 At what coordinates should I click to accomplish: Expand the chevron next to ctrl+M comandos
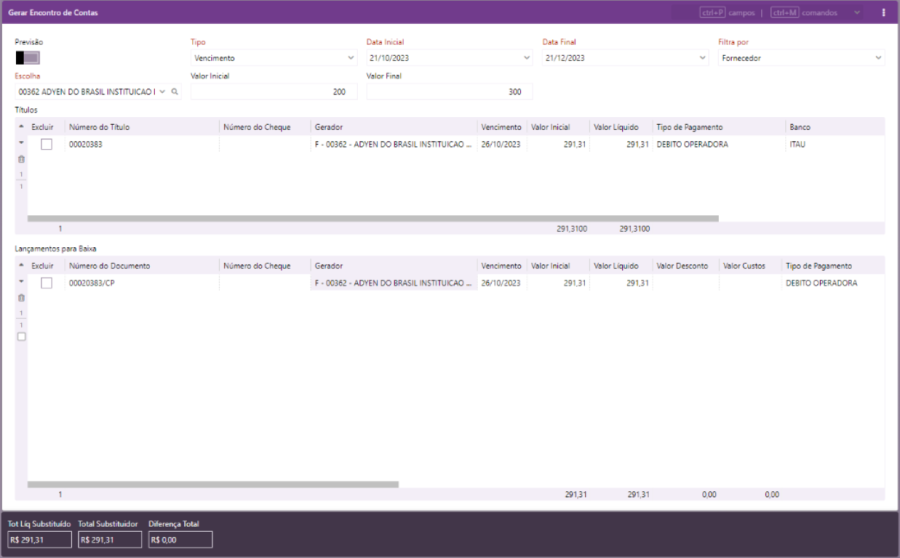pos(857,13)
